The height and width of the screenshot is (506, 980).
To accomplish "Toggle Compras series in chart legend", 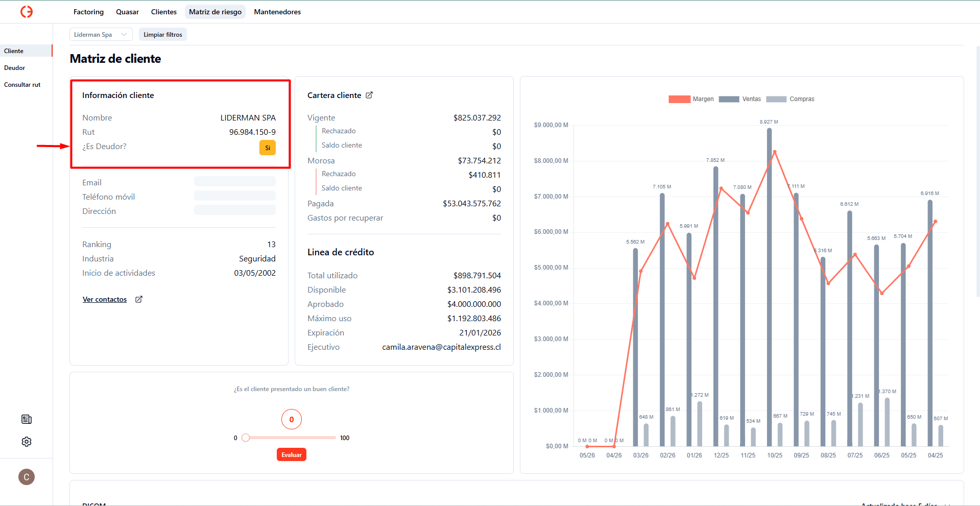I will [790, 99].
